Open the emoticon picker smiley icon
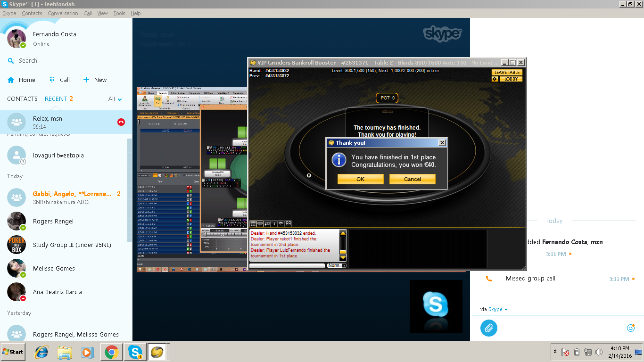The width and height of the screenshot is (644, 362). point(631,328)
